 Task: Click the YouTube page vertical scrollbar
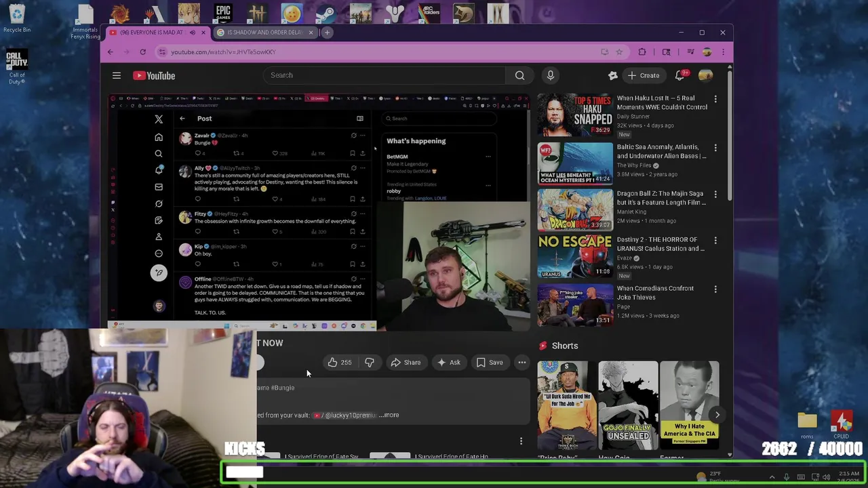730,136
